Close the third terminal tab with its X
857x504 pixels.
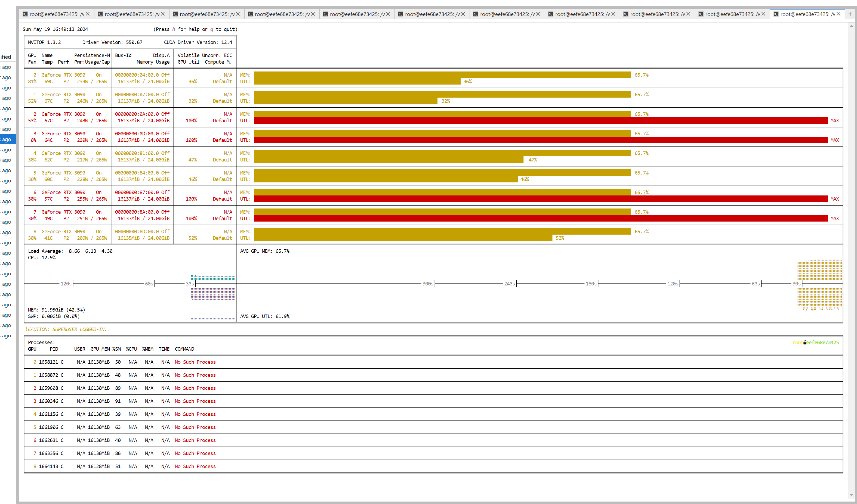[x=238, y=14]
